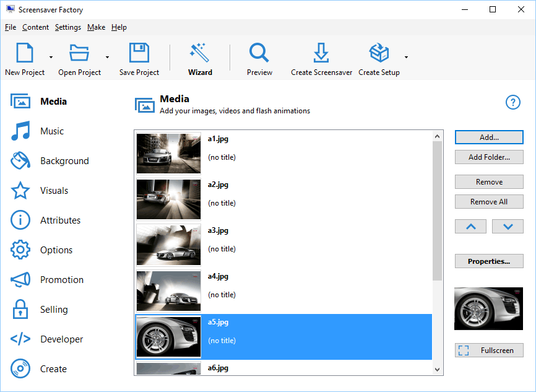Click the Wizard magic wand icon
536x392 pixels.
pos(199,53)
